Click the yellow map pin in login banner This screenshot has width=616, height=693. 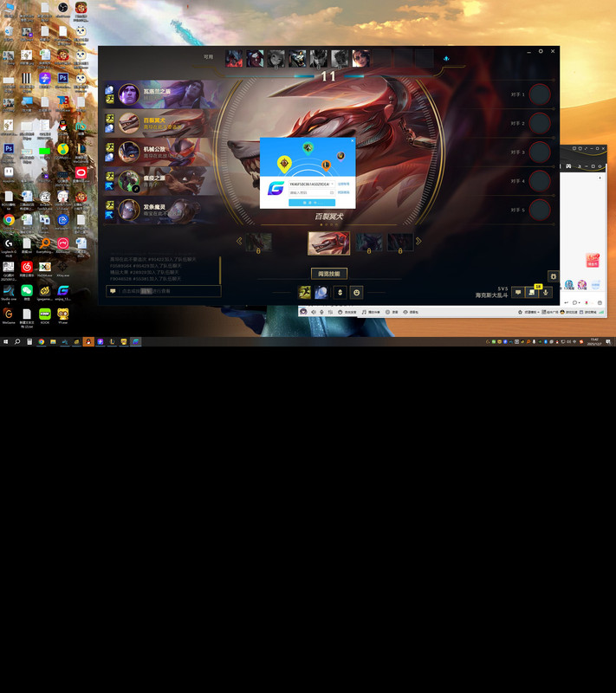point(284,164)
